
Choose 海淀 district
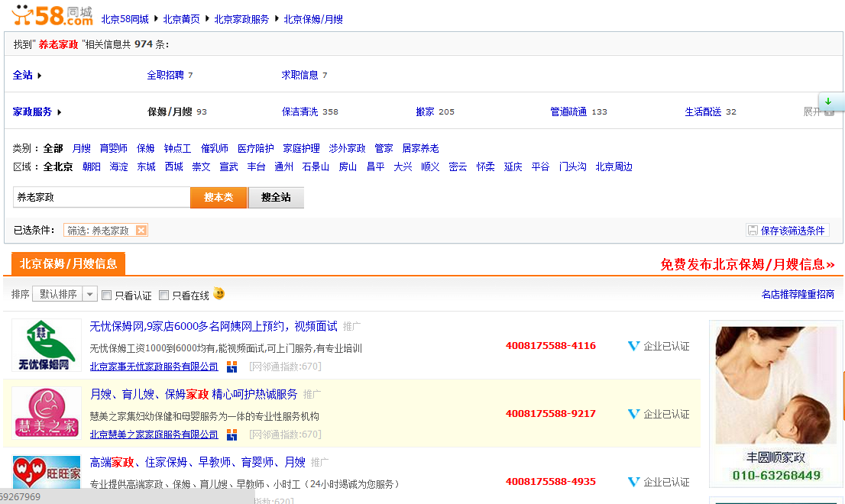click(x=118, y=166)
